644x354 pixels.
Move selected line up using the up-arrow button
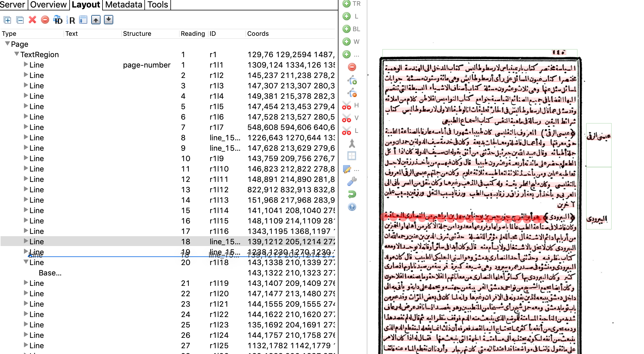click(96, 20)
